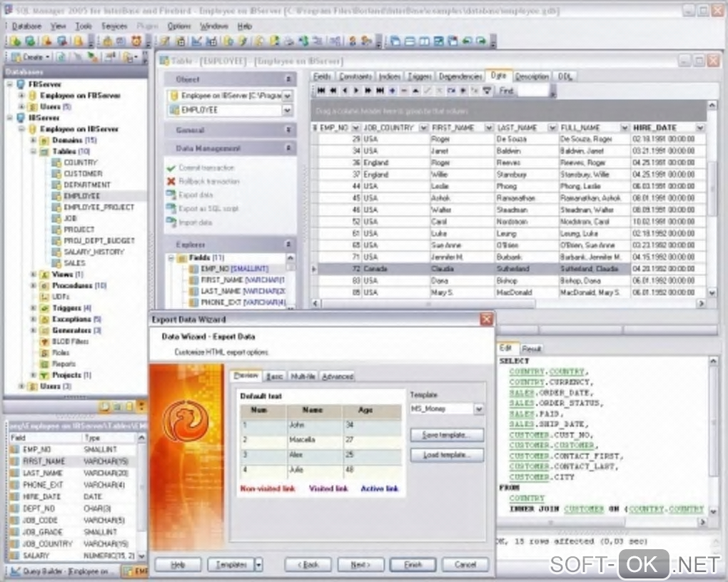Switch to the Dependencies tab
Viewport: 728px width, 582px height.
(460, 76)
